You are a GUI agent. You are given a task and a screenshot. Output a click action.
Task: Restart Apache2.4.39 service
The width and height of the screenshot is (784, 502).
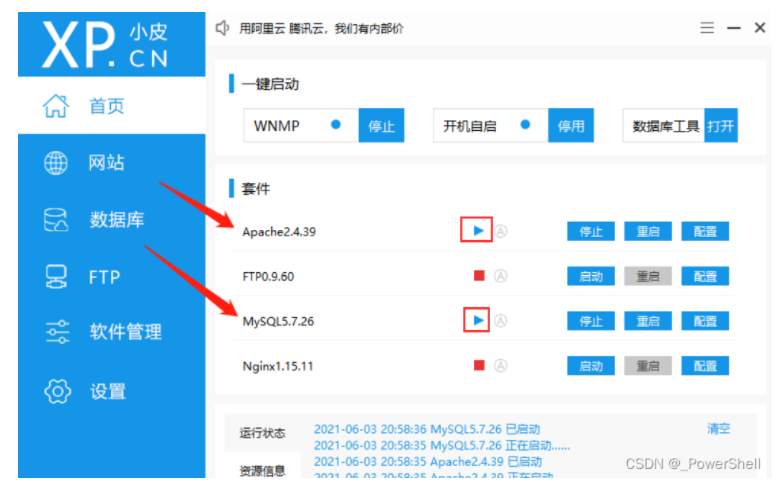coord(648,232)
